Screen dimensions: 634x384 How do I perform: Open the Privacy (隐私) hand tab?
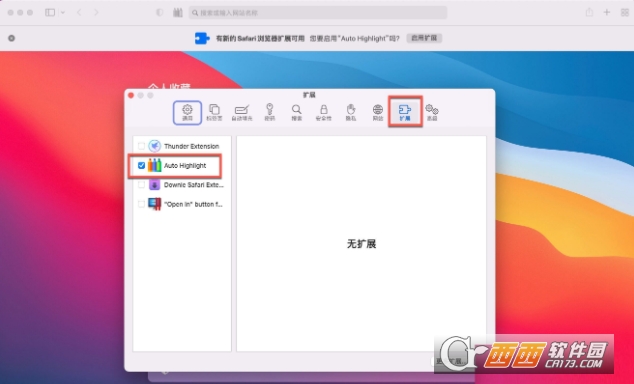click(x=351, y=112)
